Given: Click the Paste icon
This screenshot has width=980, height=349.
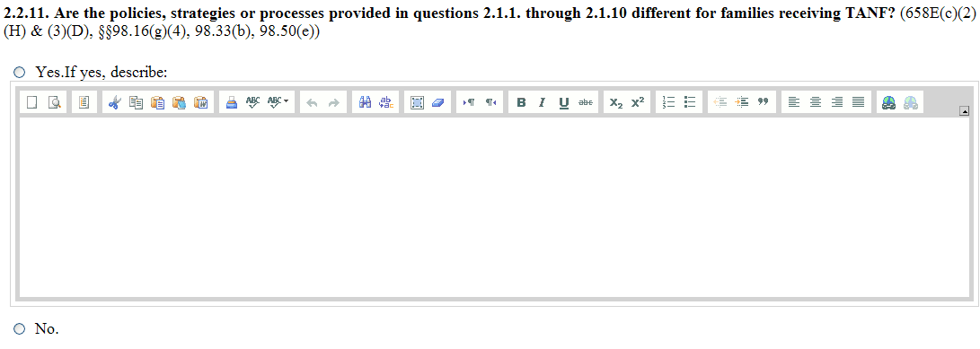Looking at the screenshot, I should click(157, 102).
